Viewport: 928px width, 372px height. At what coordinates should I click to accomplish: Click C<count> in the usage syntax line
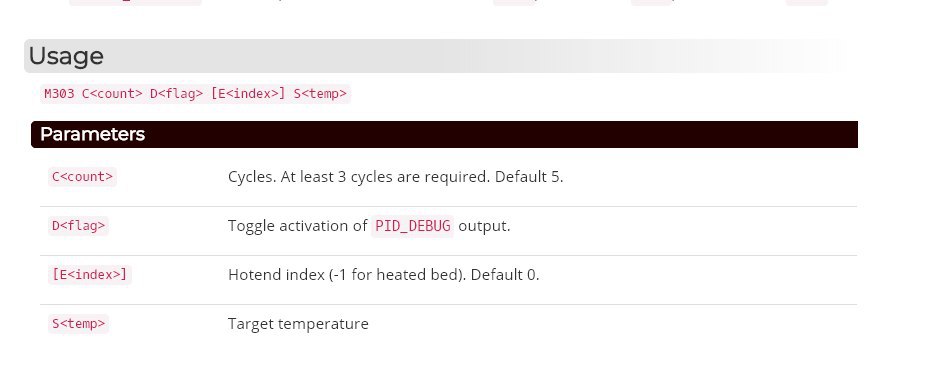pos(112,93)
